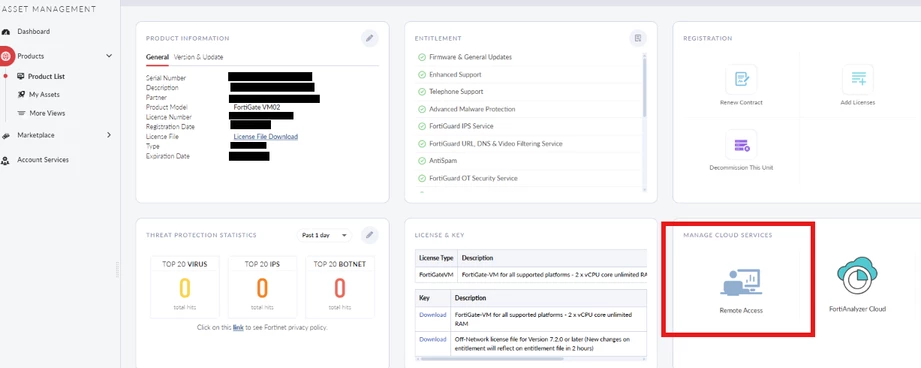Click the License & Key horizontal scrollbar

(493, 359)
